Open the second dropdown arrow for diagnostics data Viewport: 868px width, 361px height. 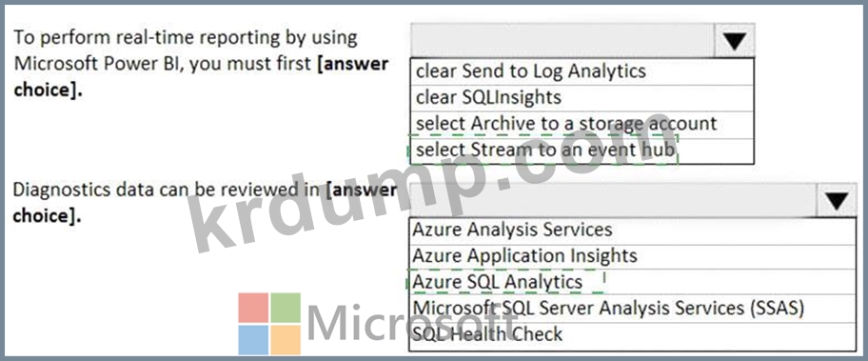tap(836, 200)
